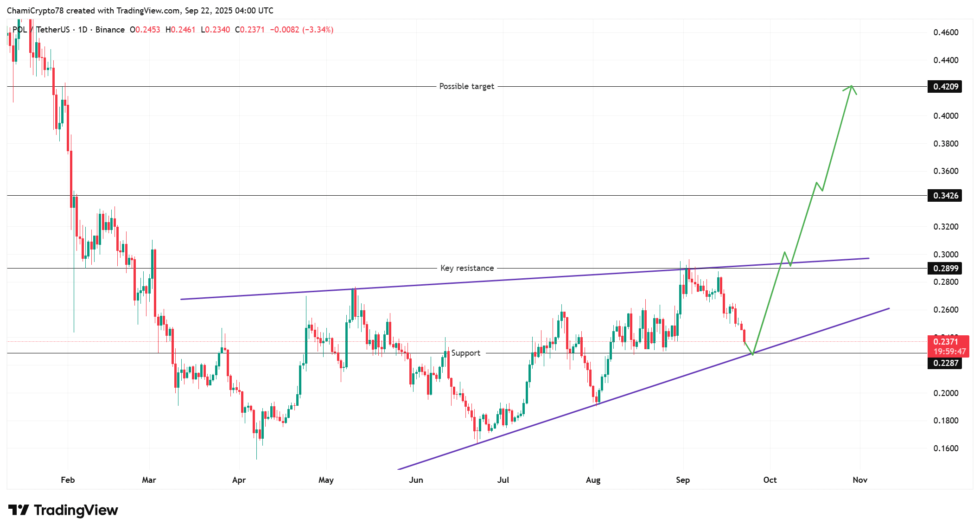
Task: Click the 1D timeframe indicator
Action: click(x=83, y=30)
